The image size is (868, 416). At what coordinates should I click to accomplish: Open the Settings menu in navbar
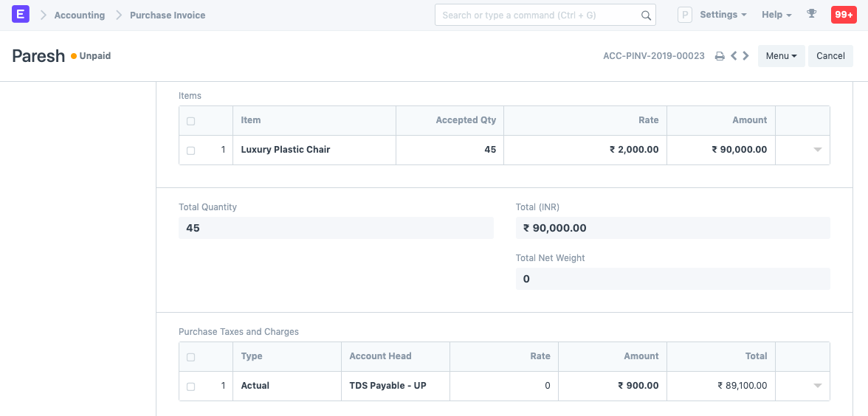(x=723, y=15)
